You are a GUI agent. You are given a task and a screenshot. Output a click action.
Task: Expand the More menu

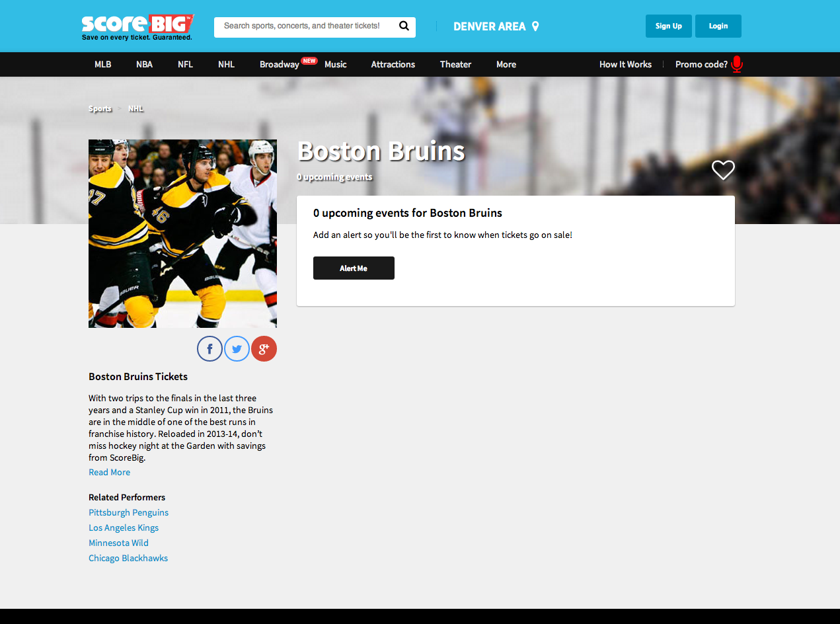(506, 64)
